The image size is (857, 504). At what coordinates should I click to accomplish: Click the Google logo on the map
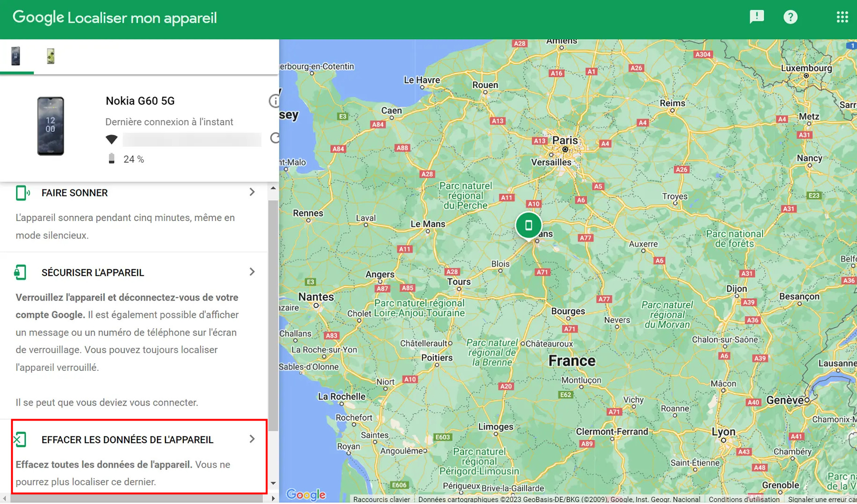(306, 495)
